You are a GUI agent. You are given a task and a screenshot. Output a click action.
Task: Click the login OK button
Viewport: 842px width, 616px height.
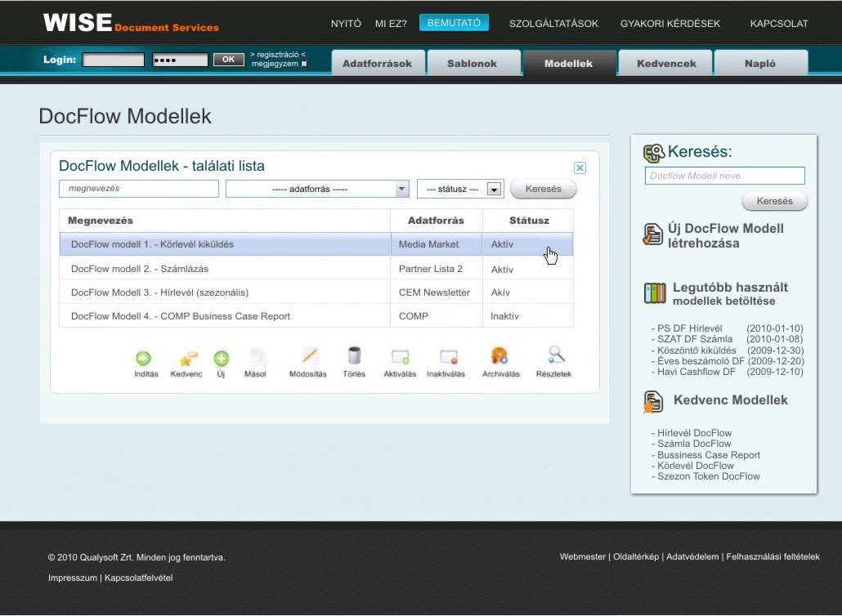tap(229, 60)
